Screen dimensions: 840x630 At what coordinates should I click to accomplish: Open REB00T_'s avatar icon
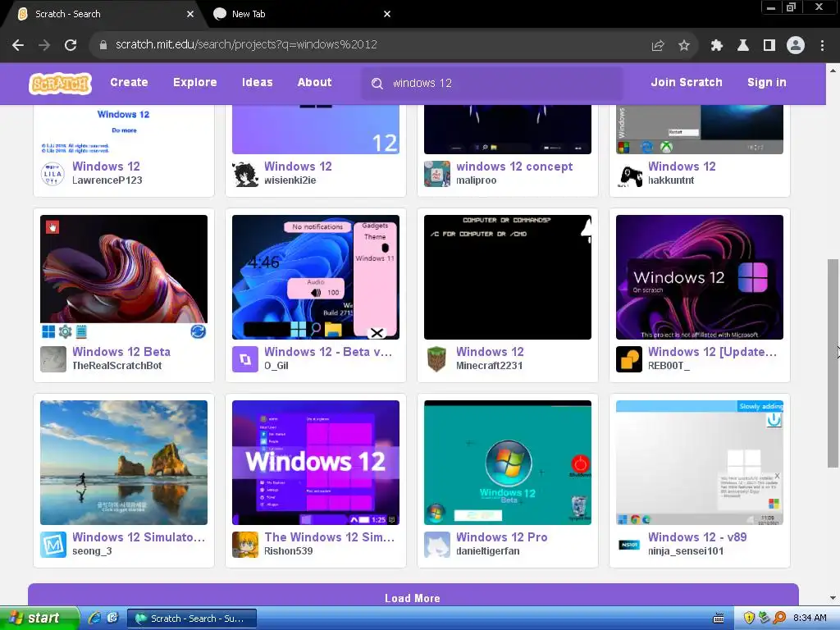pyautogui.click(x=629, y=359)
